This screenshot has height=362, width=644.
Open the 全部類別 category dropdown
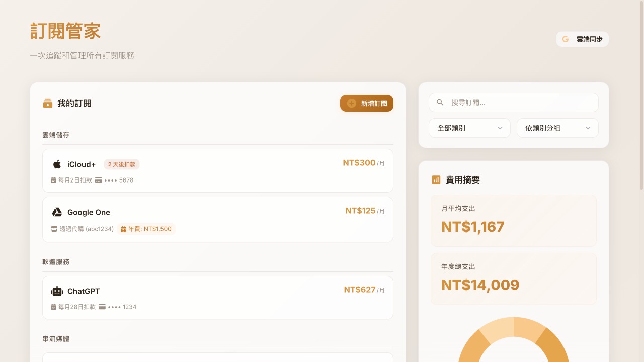click(x=469, y=128)
